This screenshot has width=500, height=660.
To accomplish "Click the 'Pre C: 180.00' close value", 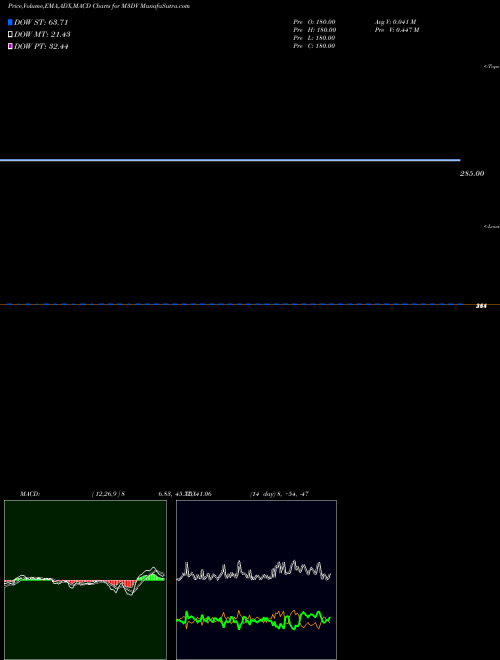I will pos(314,46).
